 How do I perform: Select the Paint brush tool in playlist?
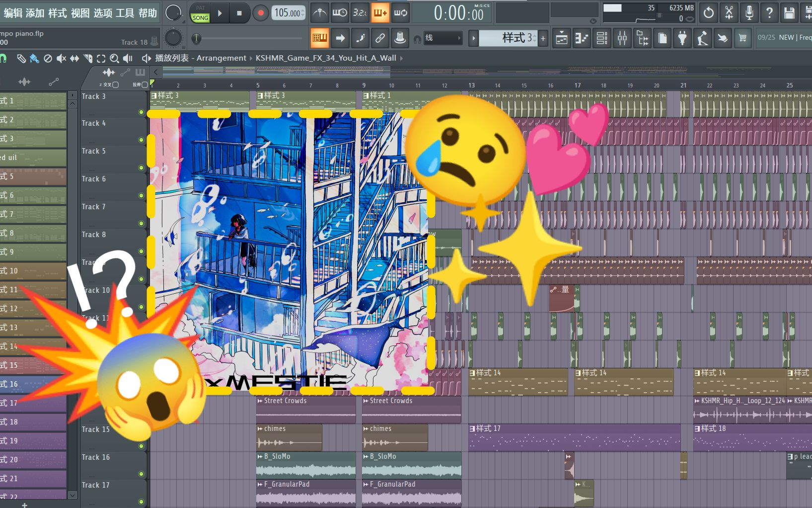(x=34, y=58)
